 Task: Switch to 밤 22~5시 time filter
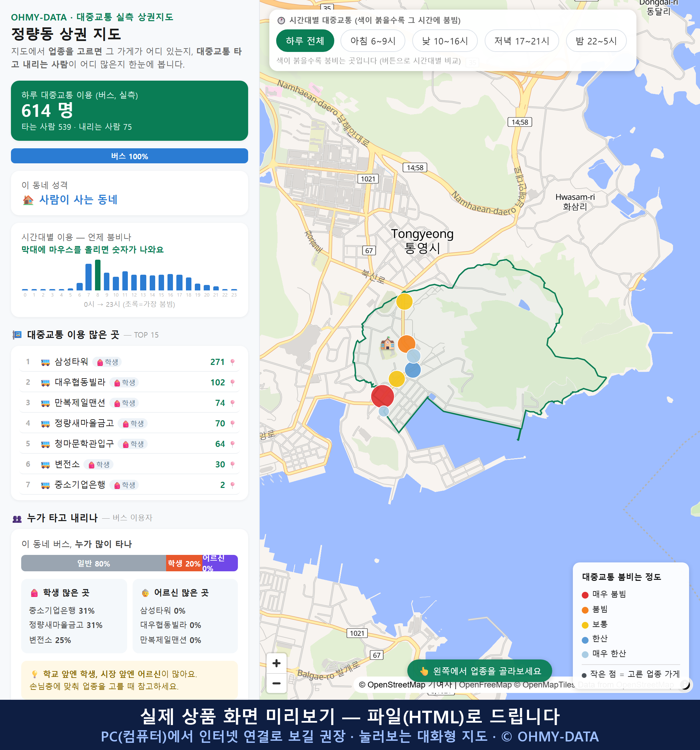596,41
